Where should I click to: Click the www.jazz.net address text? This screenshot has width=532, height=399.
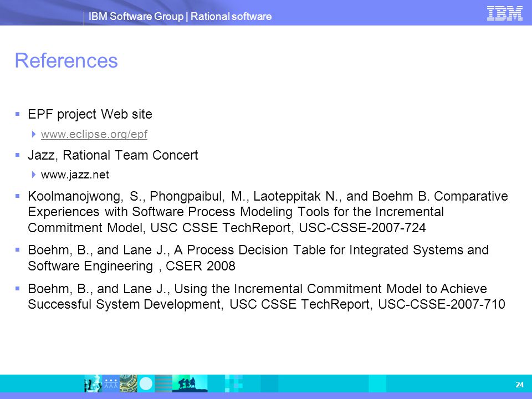(75, 175)
